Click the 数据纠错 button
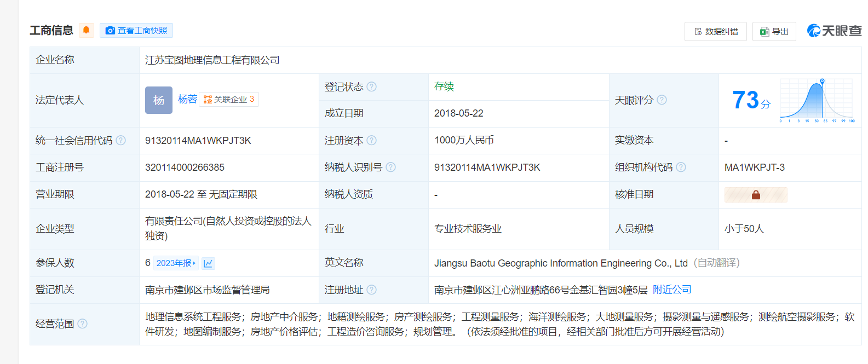Screen dimensions: 868x364 point(715,31)
